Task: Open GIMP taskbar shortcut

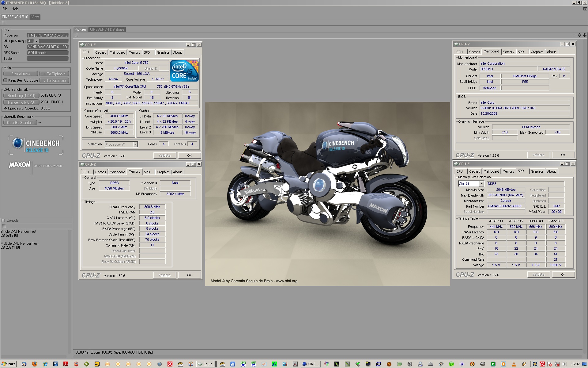Action: (x=483, y=364)
